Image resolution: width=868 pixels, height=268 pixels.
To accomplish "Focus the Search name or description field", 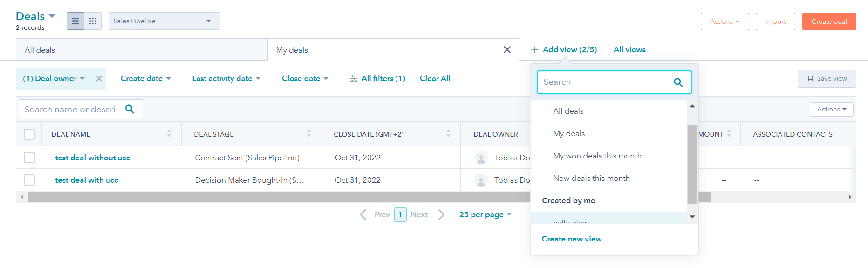I will click(81, 109).
